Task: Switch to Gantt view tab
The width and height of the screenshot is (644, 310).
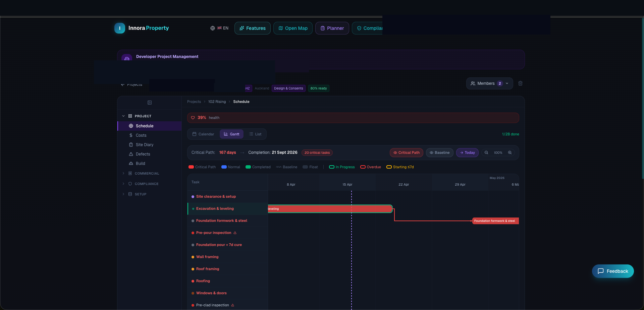Action: 231,134
